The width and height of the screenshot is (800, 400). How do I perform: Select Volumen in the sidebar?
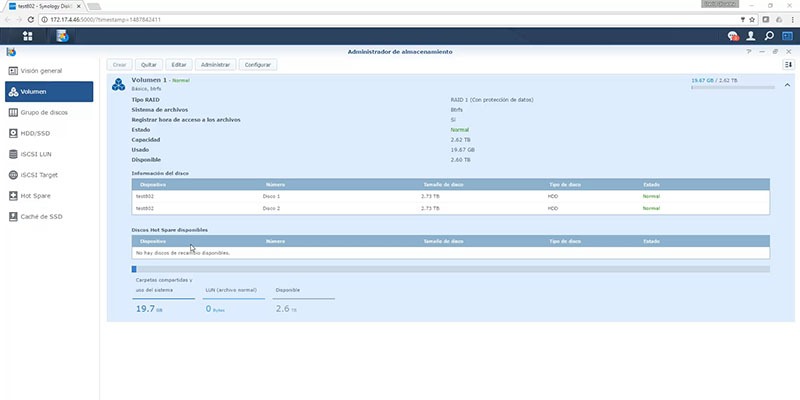pos(49,92)
